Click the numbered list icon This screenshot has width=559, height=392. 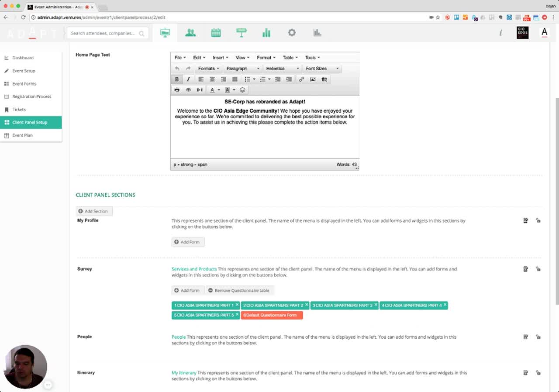coord(263,79)
